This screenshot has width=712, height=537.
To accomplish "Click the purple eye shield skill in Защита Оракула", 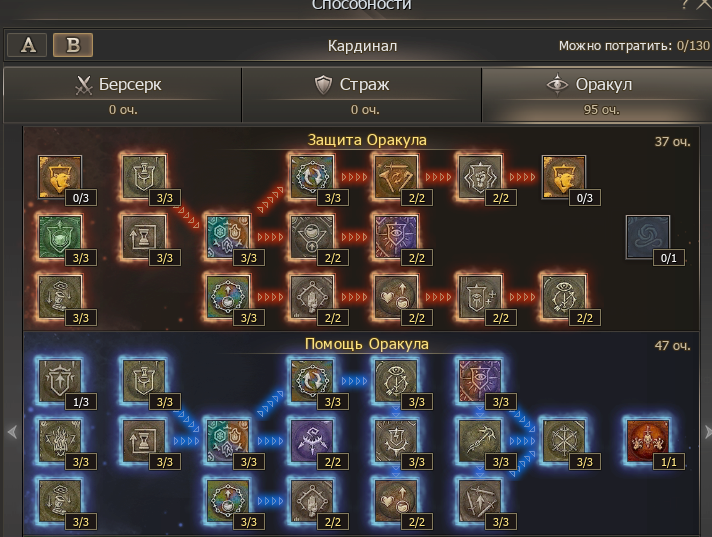I will tap(396, 237).
